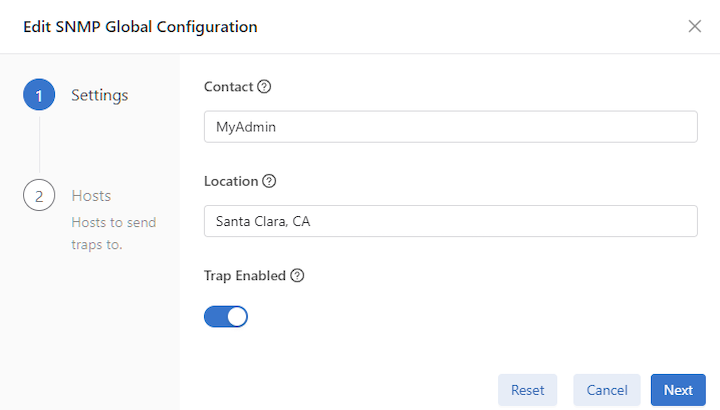Click the Reset button
Screen dimensions: 720x410
click(528, 390)
